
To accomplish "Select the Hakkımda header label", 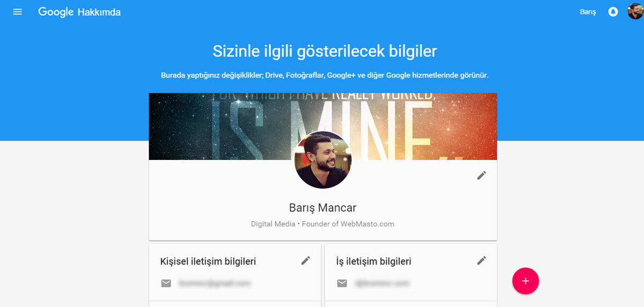I will (99, 12).
